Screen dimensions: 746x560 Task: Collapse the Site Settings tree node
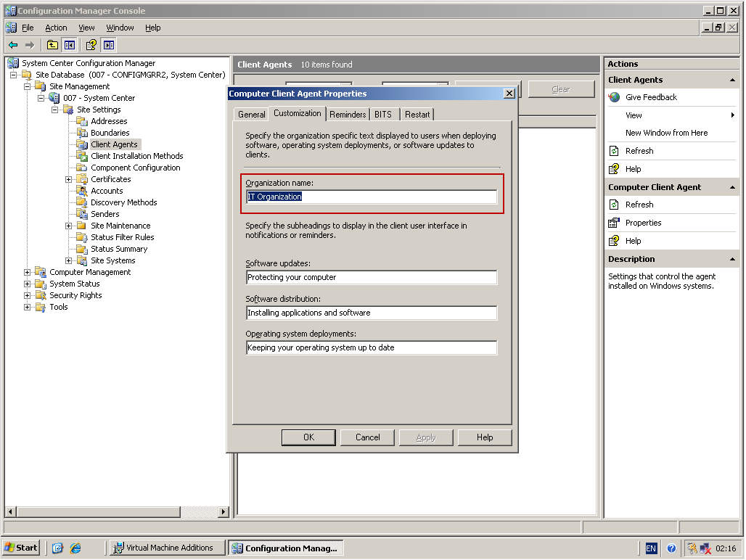55,110
